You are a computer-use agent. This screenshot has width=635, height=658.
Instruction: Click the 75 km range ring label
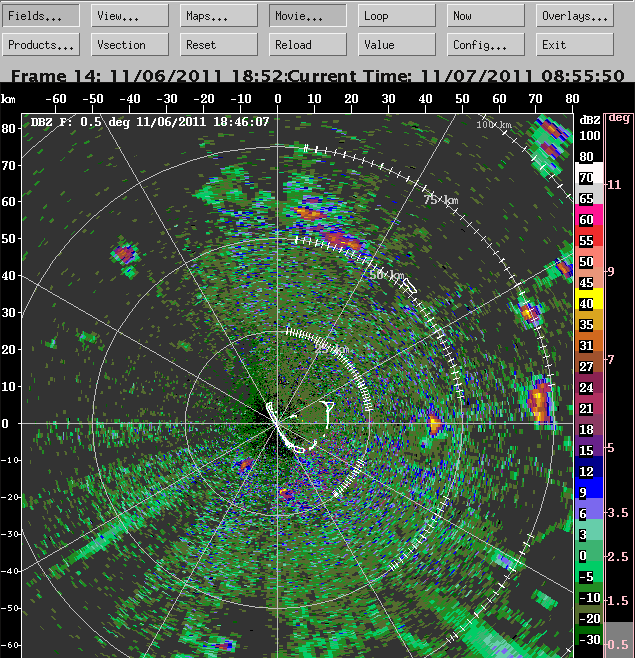[x=441, y=200]
